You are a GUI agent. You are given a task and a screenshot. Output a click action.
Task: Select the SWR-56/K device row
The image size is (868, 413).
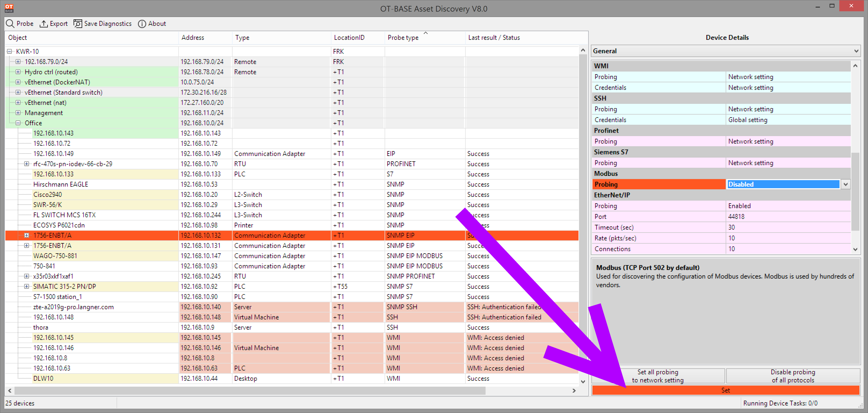[292, 204]
